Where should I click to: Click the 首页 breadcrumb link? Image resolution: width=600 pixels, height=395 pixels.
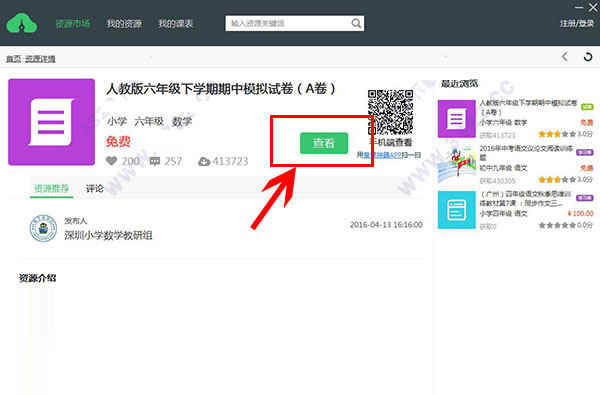coord(13,59)
